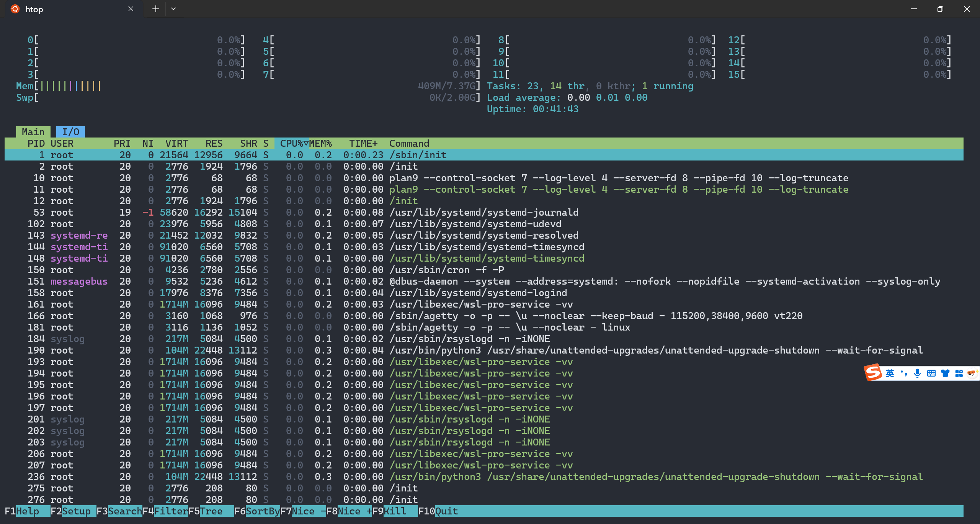The width and height of the screenshot is (980, 524).
Task: Open a new terminal tab with plus button
Action: point(155,9)
